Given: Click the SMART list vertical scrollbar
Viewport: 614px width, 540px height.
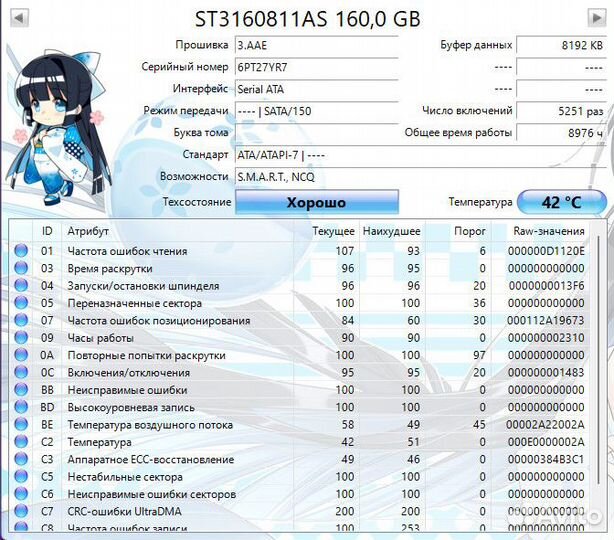Looking at the screenshot, I should coord(598,359).
